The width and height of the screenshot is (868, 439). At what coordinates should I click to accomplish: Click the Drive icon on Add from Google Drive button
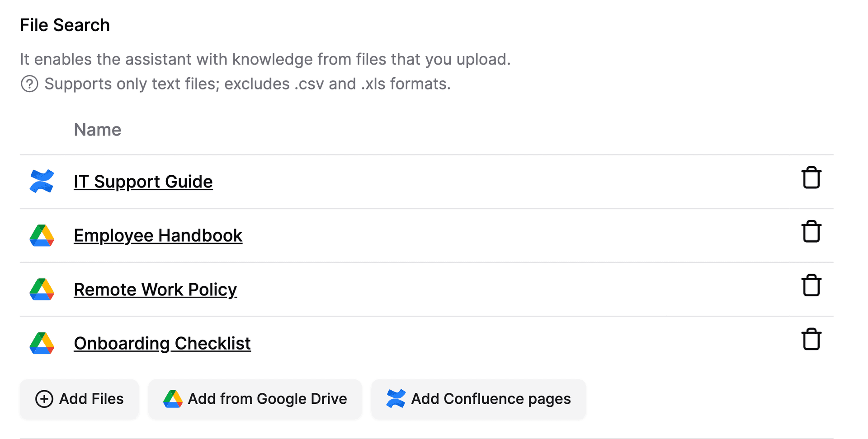click(x=174, y=399)
